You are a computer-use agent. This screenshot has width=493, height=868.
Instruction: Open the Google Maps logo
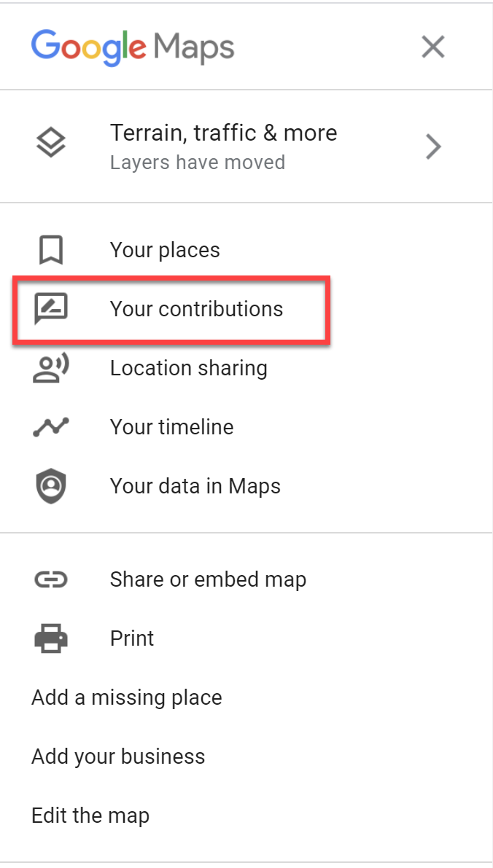pyautogui.click(x=132, y=46)
